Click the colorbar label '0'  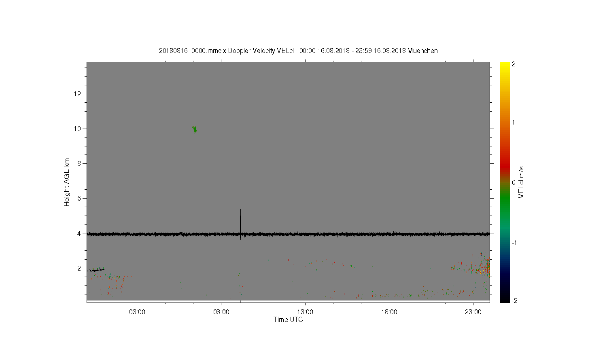pos(514,182)
